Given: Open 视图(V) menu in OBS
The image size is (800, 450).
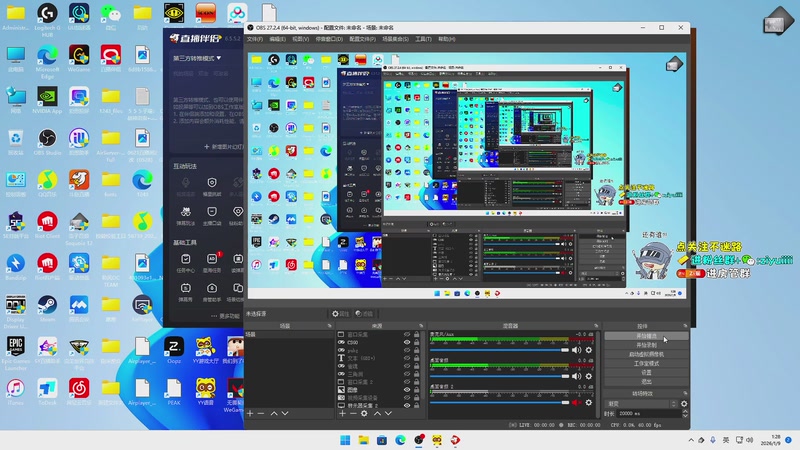Looking at the screenshot, I should (300, 39).
